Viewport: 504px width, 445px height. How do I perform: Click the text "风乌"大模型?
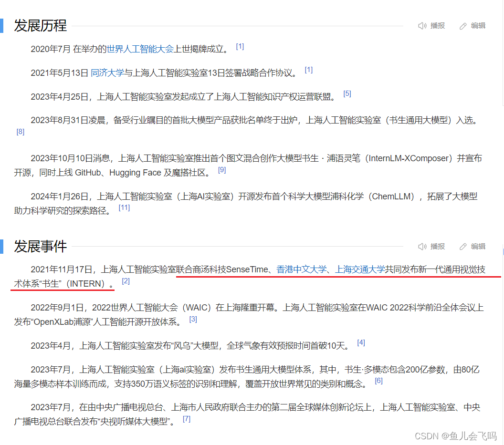(x=195, y=346)
